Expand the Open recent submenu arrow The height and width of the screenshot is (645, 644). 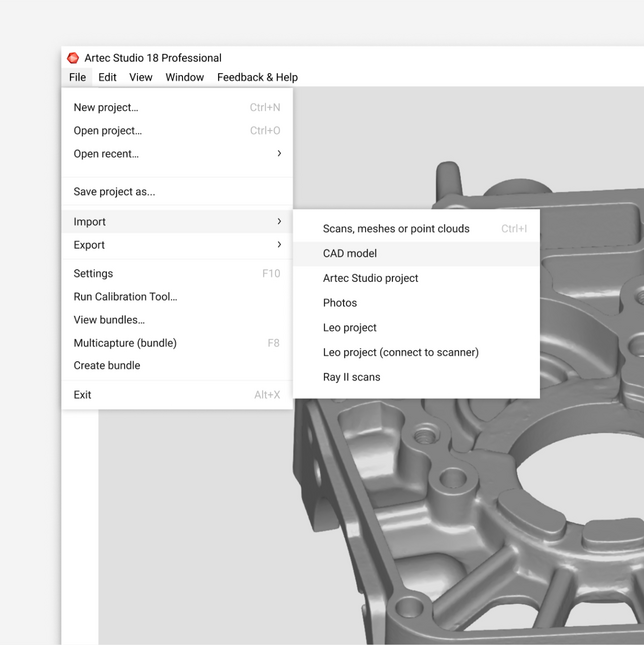coord(279,153)
